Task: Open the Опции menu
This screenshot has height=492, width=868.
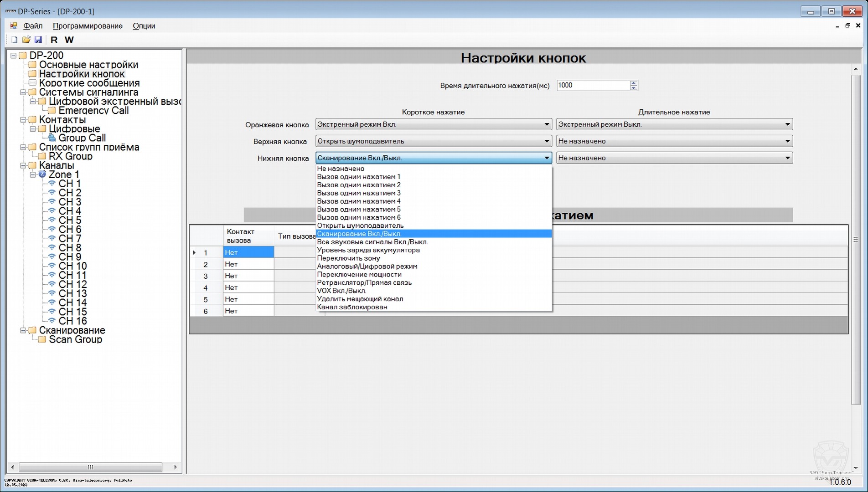Action: click(x=144, y=26)
